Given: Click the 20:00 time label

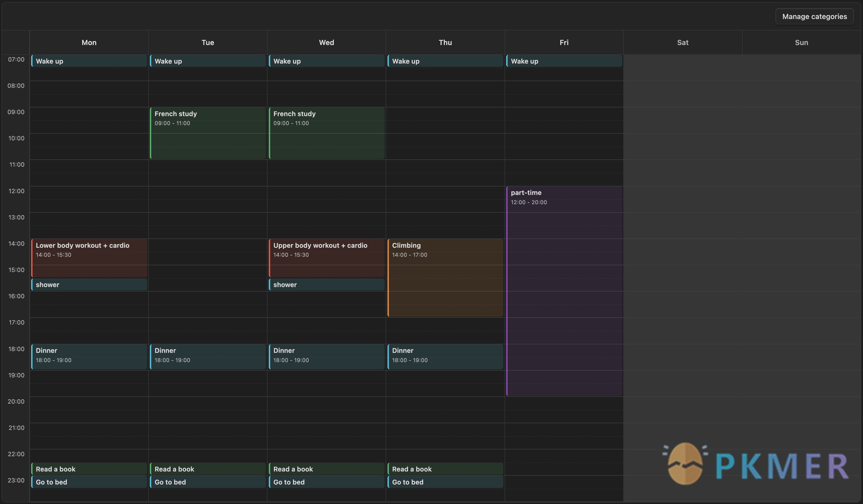Looking at the screenshot, I should click(17, 401).
